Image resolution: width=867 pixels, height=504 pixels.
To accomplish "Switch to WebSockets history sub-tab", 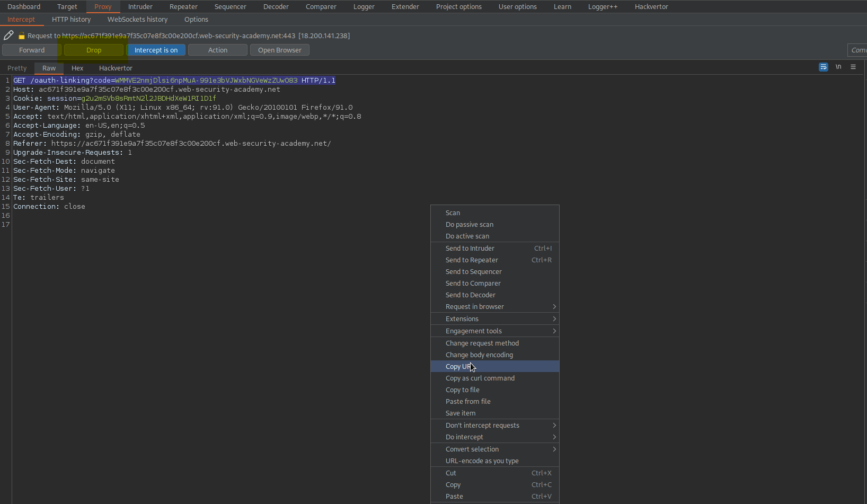I will 138,19.
